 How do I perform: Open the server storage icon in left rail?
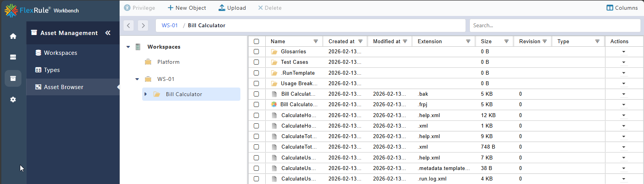click(x=13, y=57)
